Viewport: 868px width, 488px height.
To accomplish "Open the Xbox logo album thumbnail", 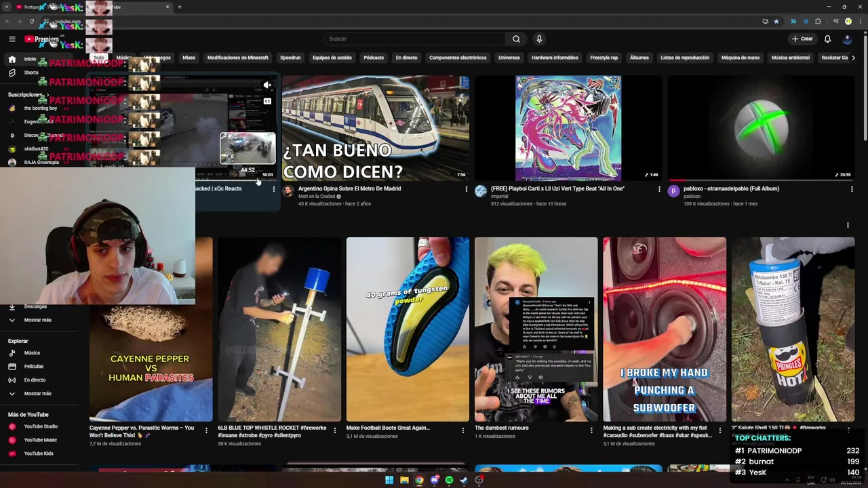I will point(761,128).
